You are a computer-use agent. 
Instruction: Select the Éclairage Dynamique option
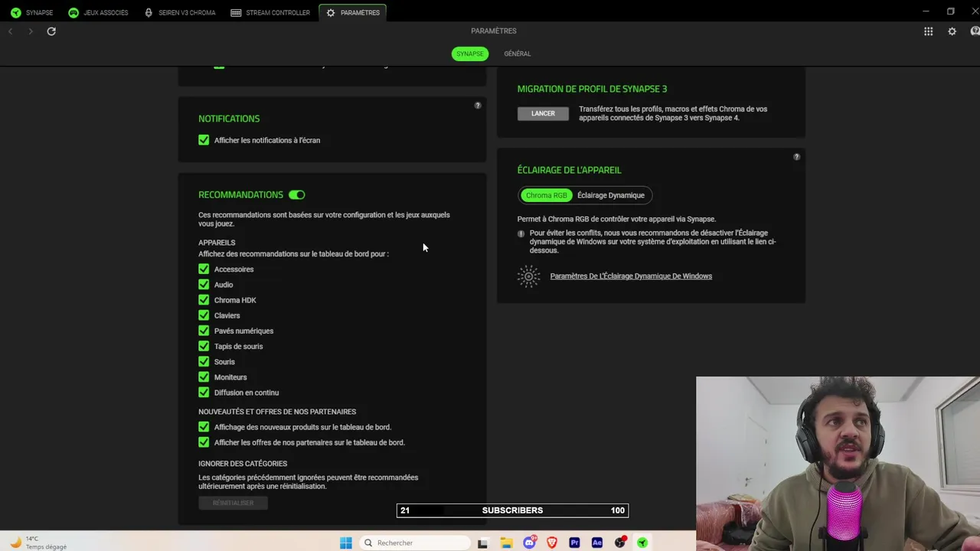pos(611,195)
